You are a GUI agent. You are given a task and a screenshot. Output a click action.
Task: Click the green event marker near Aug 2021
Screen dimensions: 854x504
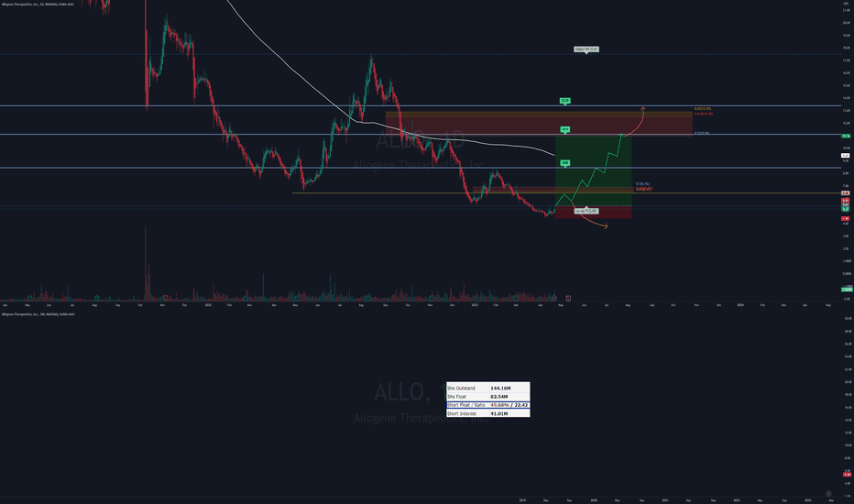click(96, 298)
